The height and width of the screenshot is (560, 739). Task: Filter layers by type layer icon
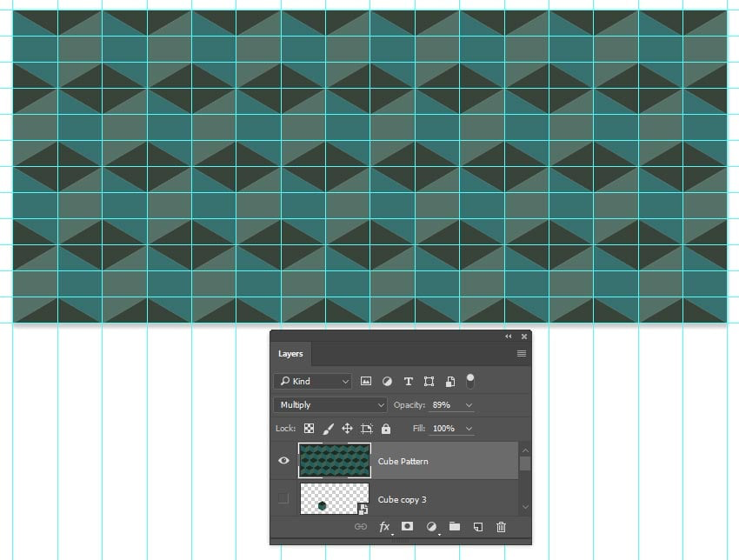pos(408,382)
